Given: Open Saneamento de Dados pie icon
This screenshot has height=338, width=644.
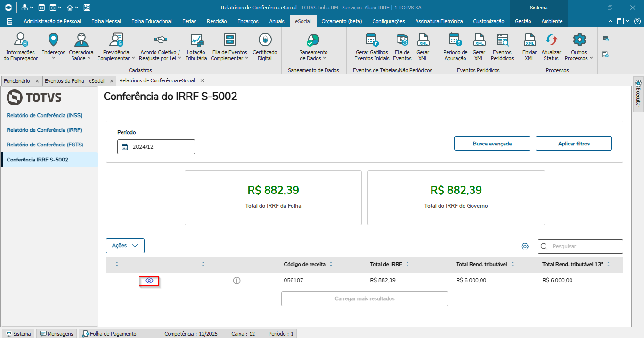Looking at the screenshot, I should pyautogui.click(x=313, y=40).
